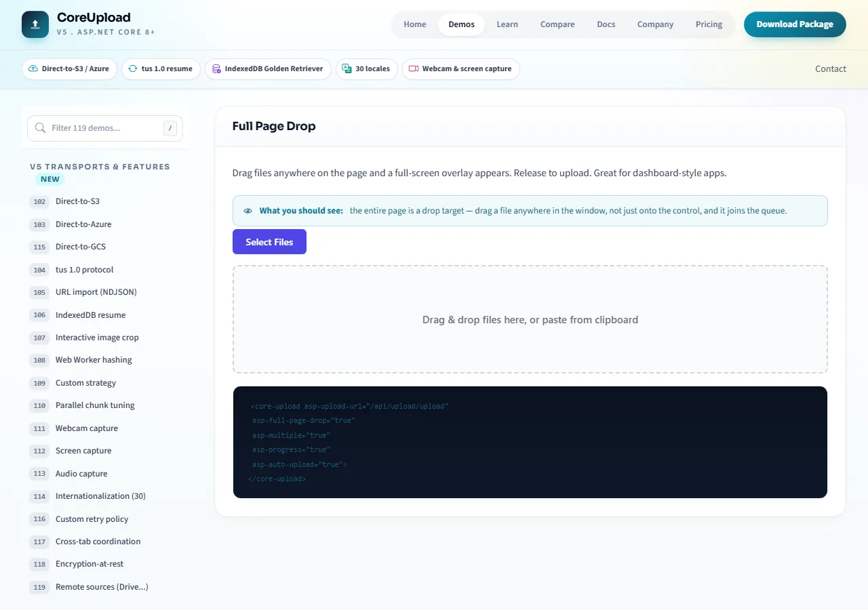The width and height of the screenshot is (868, 610).
Task: Select the Encryption-at-rest demo
Action: coord(105,564)
